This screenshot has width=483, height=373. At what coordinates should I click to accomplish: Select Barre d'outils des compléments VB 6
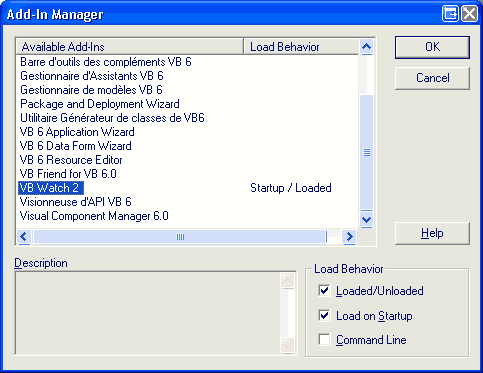pyautogui.click(x=106, y=62)
